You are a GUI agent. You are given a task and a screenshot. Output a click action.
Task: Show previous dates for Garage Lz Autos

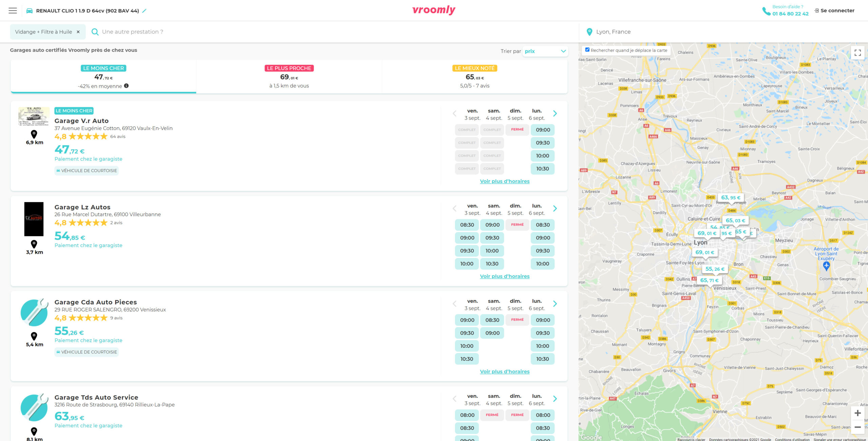pyautogui.click(x=455, y=208)
